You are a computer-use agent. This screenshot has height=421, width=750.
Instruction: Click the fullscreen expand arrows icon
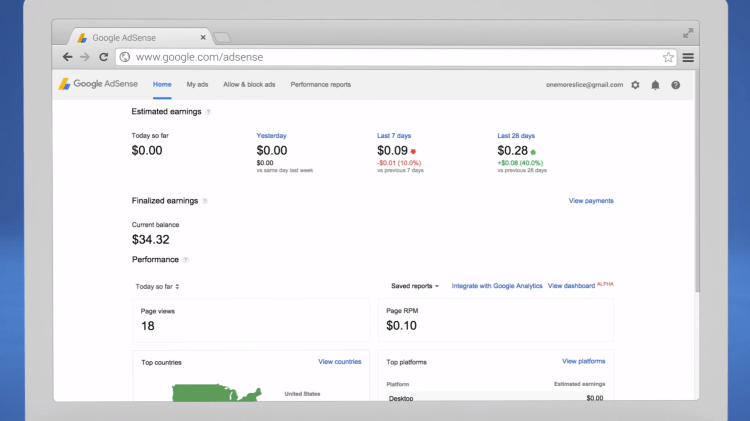(x=688, y=33)
